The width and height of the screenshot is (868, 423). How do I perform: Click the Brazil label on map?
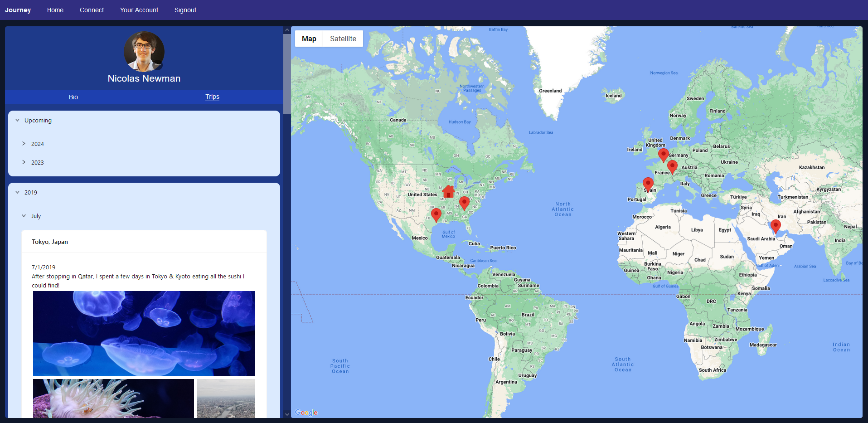click(528, 315)
